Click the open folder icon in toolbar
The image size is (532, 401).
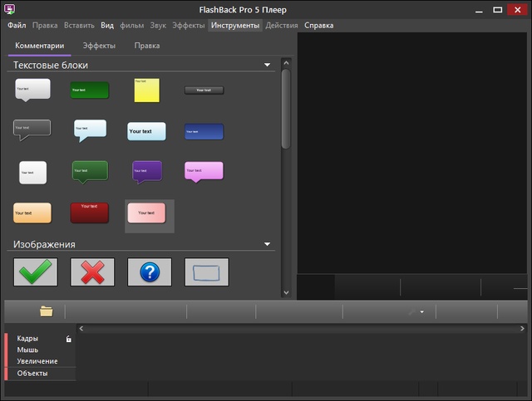[x=47, y=311]
